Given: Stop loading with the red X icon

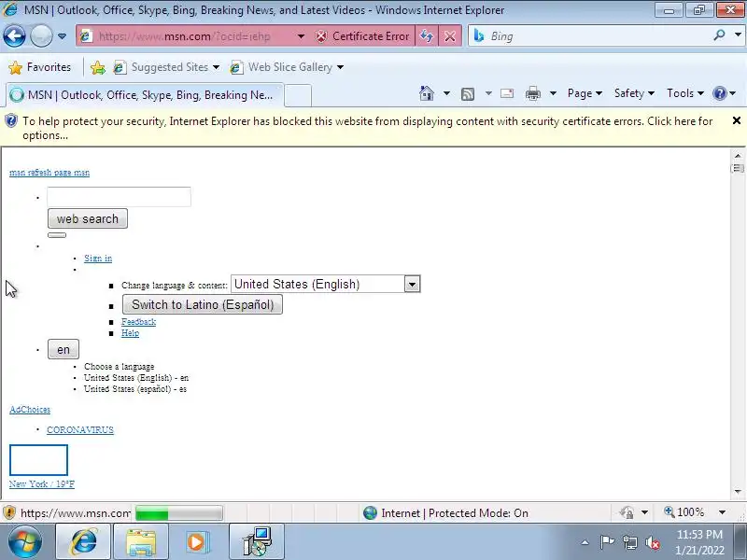Looking at the screenshot, I should pos(450,36).
